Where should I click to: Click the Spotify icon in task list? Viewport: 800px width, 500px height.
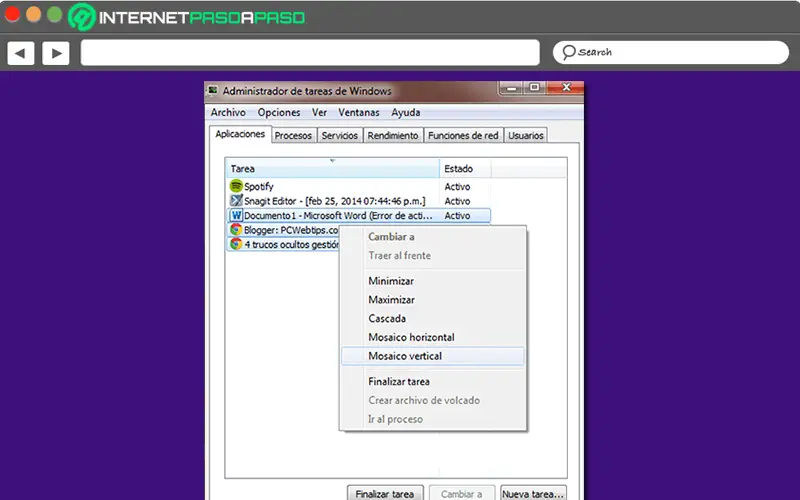236,186
